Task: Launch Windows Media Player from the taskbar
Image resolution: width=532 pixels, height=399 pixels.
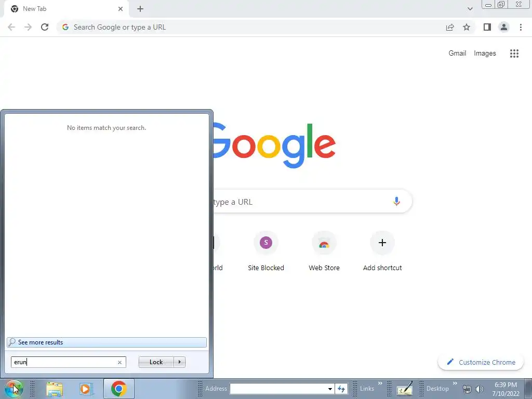Action: point(86,389)
